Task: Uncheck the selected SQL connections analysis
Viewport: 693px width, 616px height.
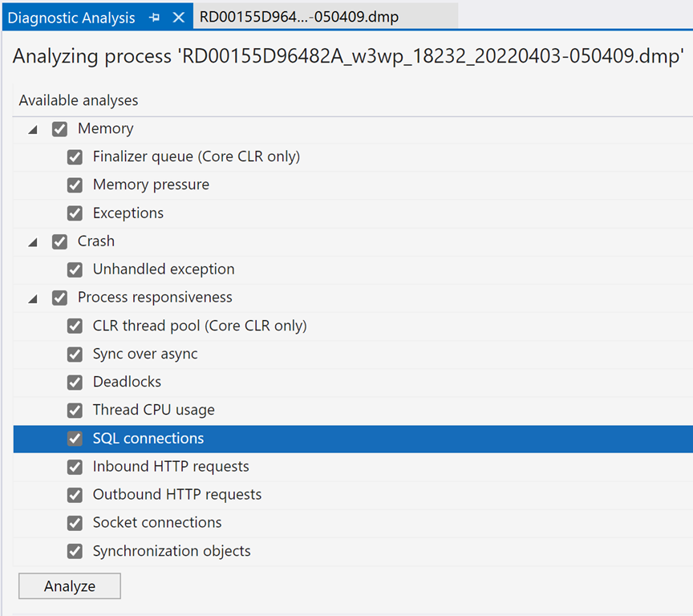Action: pos(75,438)
